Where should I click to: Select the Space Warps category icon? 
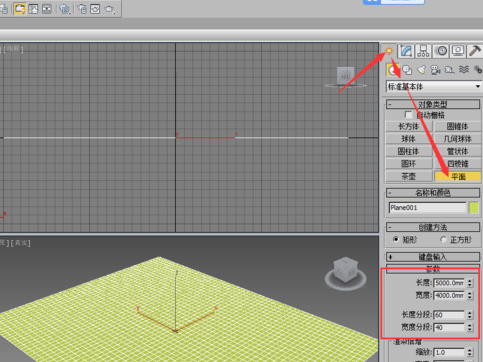(464, 70)
